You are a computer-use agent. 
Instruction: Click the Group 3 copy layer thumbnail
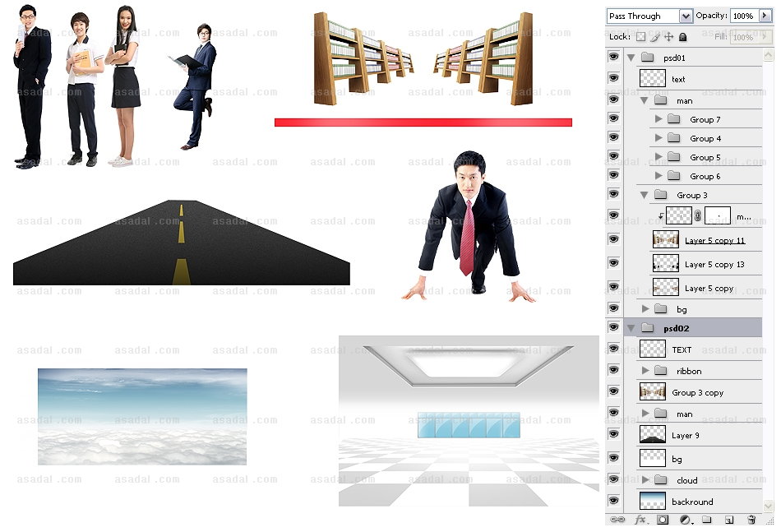[653, 392]
